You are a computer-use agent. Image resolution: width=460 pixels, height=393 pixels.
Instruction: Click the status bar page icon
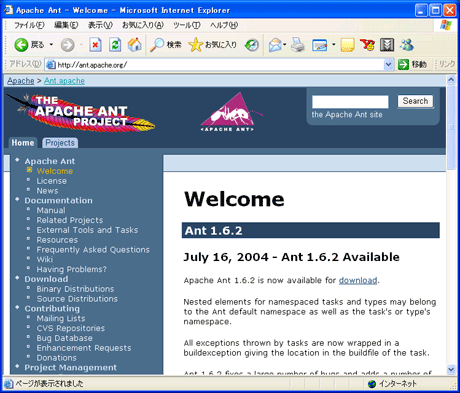(x=9, y=384)
